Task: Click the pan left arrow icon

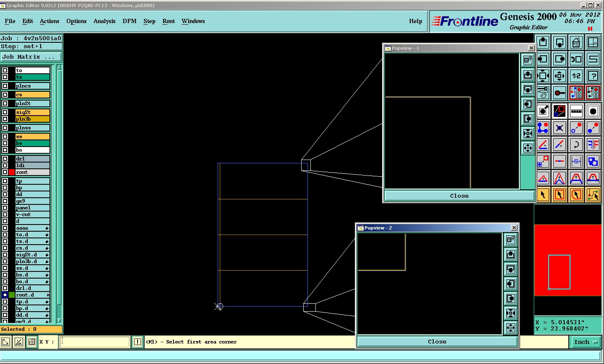Action: [x=543, y=59]
